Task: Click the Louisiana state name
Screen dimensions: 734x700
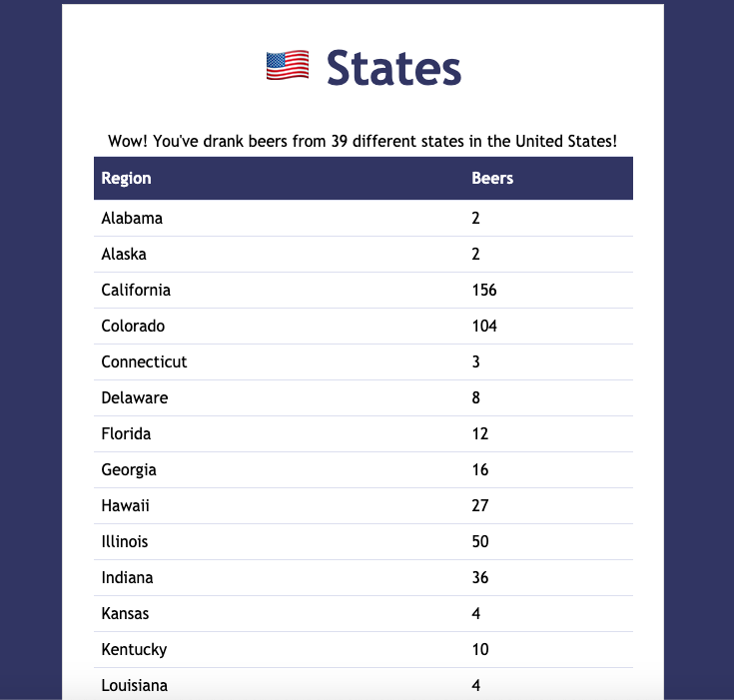Action: (135, 685)
